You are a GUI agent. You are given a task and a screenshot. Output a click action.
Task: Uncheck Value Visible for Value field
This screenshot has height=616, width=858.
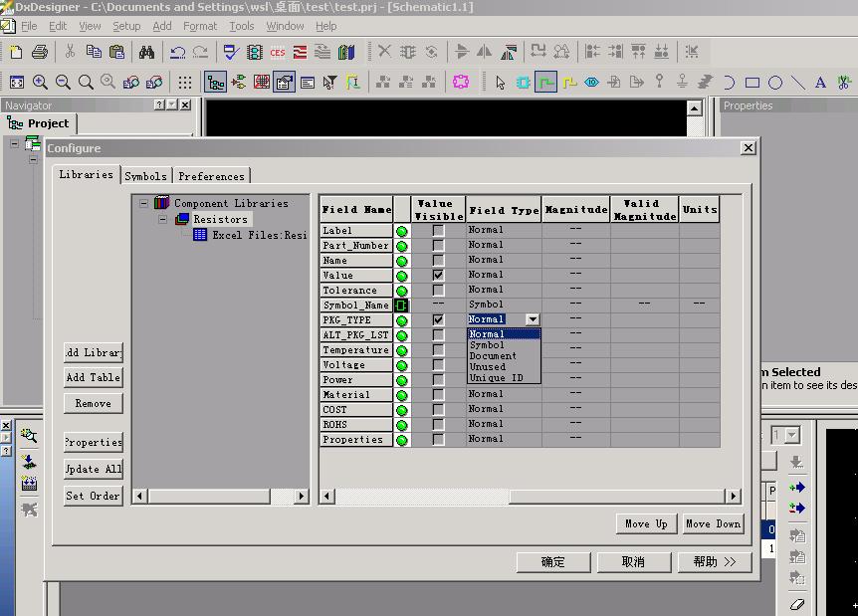point(438,276)
